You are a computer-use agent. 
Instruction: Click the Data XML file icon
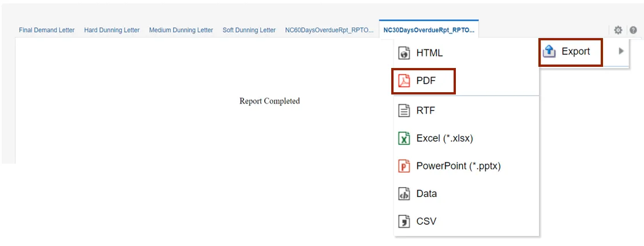(x=404, y=194)
